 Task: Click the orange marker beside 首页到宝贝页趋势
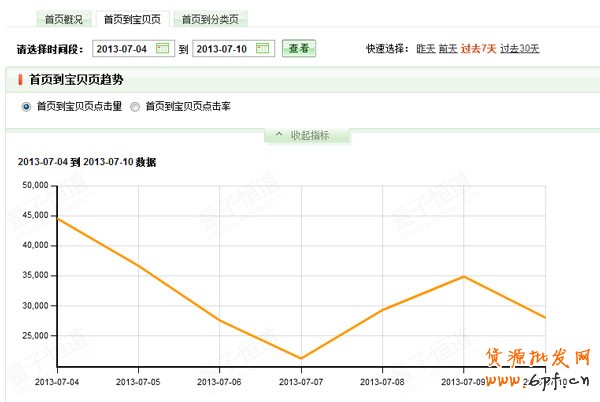coord(21,79)
